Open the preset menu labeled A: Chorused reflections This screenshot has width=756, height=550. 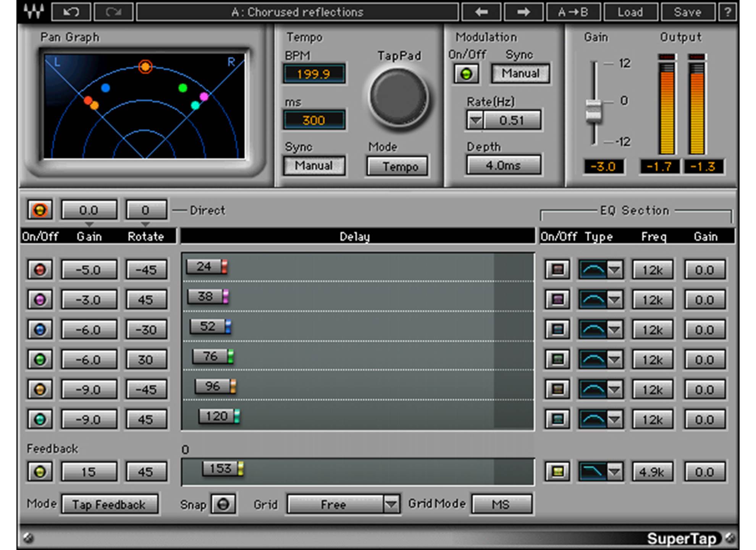point(299,12)
